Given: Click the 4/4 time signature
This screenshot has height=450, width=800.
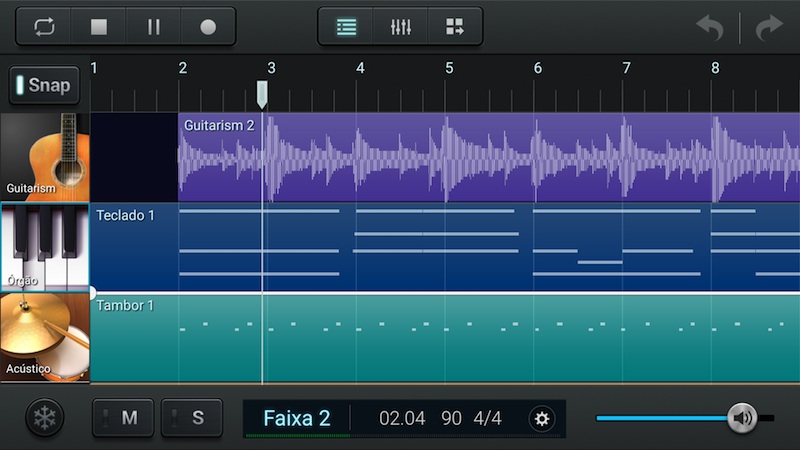Looking at the screenshot, I should click(487, 418).
